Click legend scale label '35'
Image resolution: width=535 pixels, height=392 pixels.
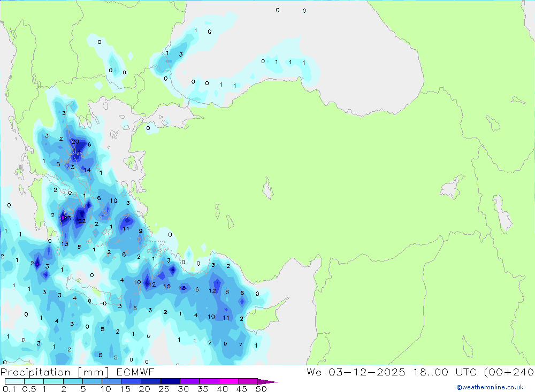tap(203, 389)
